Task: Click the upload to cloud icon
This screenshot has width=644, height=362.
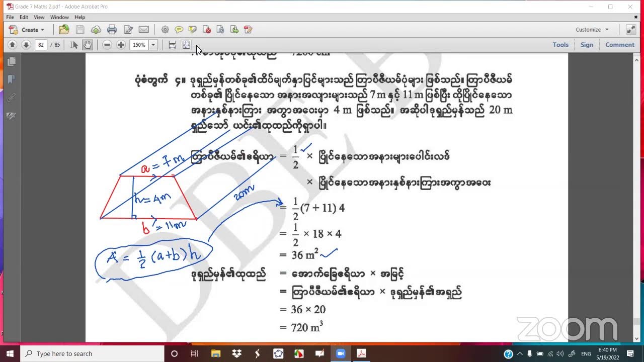Action: coord(96,30)
